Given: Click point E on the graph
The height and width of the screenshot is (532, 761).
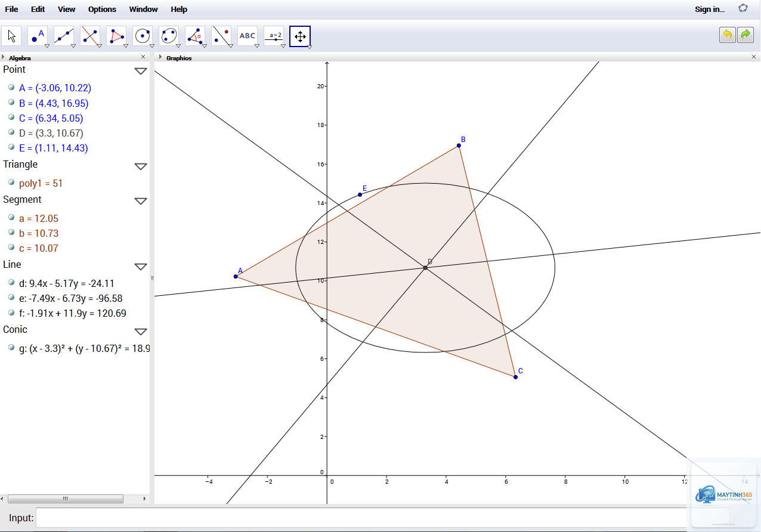Looking at the screenshot, I should [360, 194].
